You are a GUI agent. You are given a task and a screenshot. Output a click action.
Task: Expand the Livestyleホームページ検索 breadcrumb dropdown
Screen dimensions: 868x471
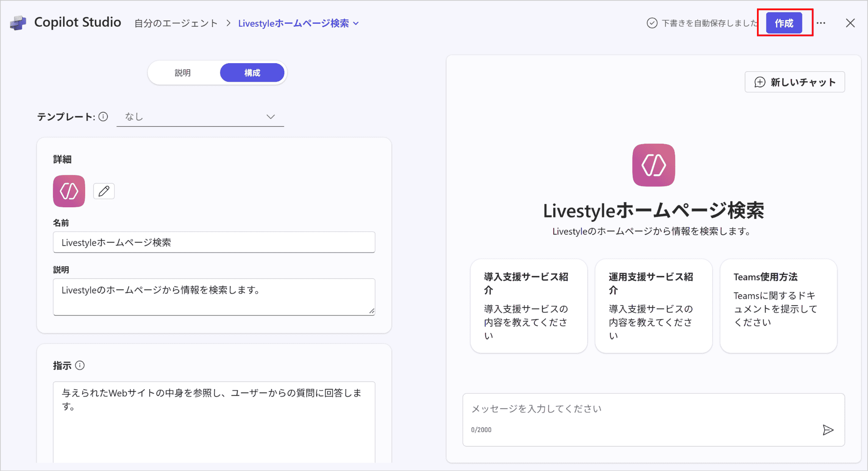(356, 23)
